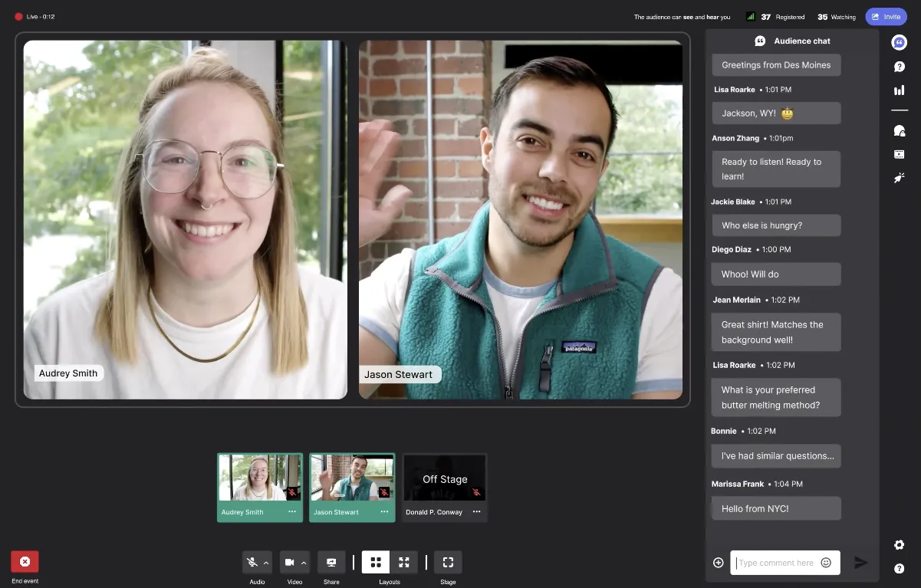This screenshot has width=921, height=588.
Task: Open the help question mark icon
Action: click(900, 569)
